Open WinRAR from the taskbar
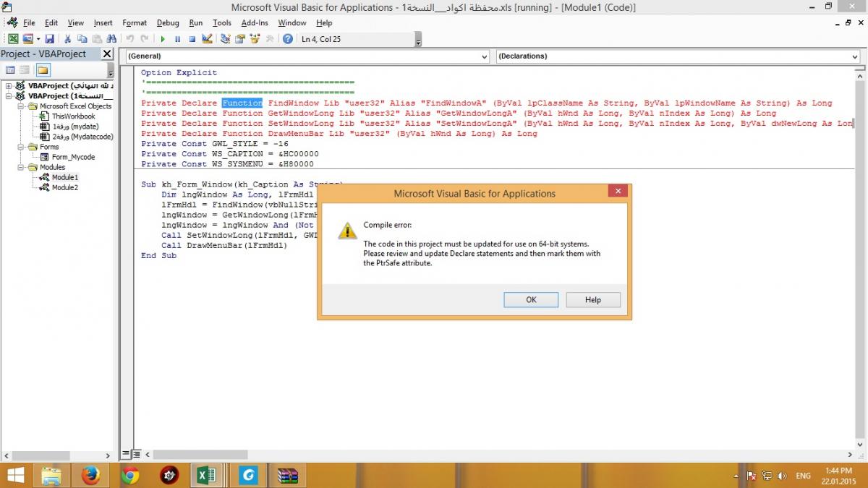This screenshot has width=868, height=488. pyautogui.click(x=288, y=475)
